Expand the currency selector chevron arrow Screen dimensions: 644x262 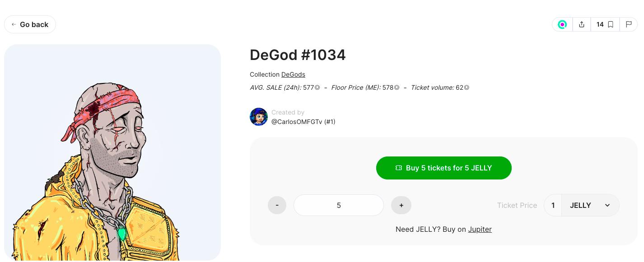(x=607, y=205)
